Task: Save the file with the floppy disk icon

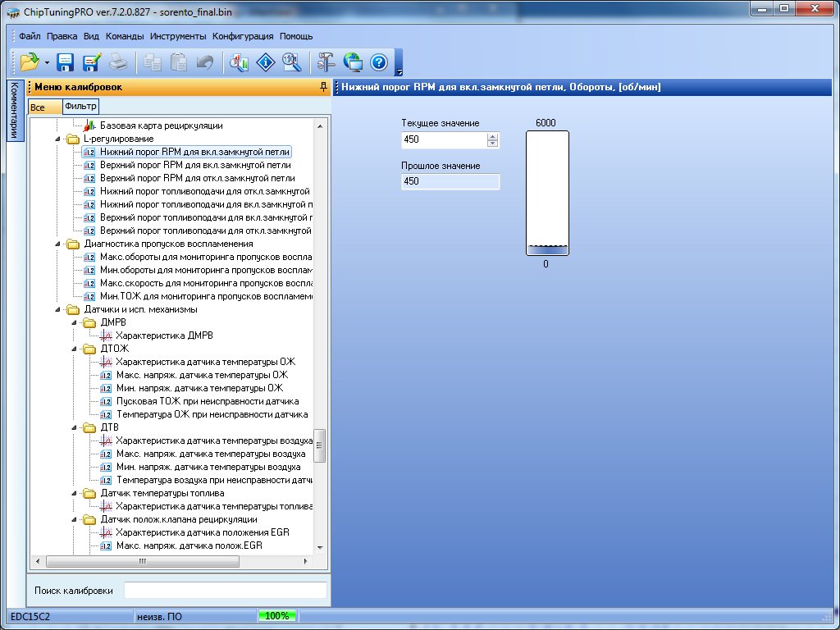Action: tap(66, 62)
